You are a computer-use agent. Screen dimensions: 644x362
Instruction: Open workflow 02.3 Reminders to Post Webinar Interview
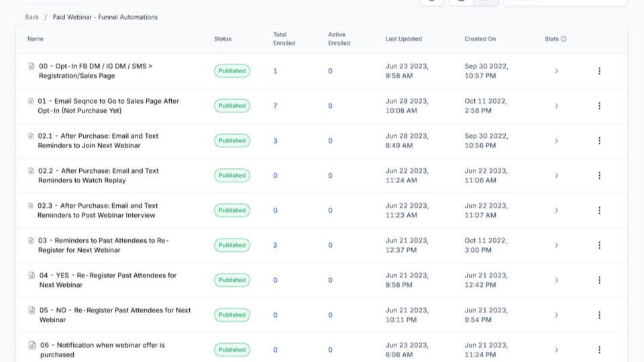click(x=98, y=210)
